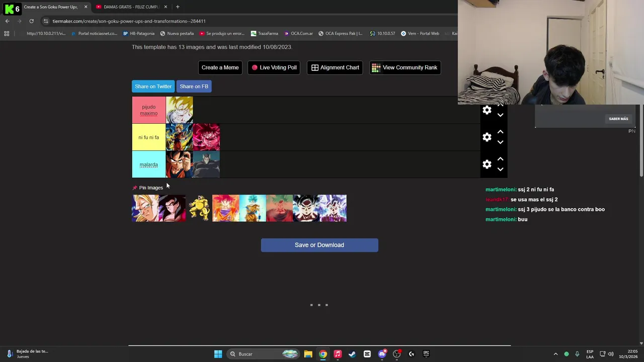This screenshot has height=362, width=644.
Task: Open OCA.Com.ar bookmark
Action: [x=298, y=34]
